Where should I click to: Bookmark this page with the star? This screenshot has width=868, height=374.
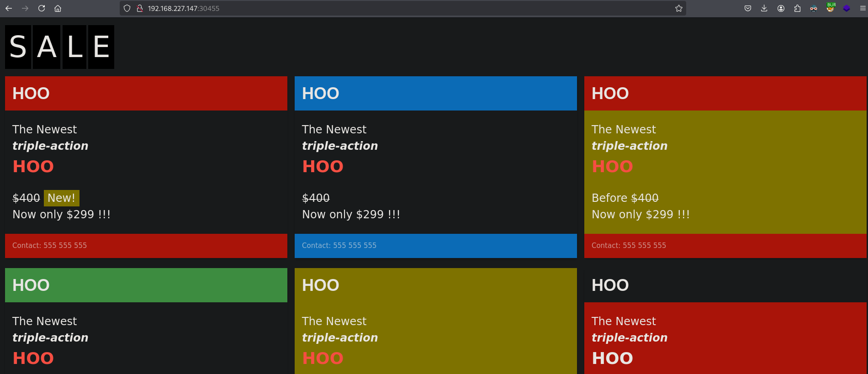[678, 8]
